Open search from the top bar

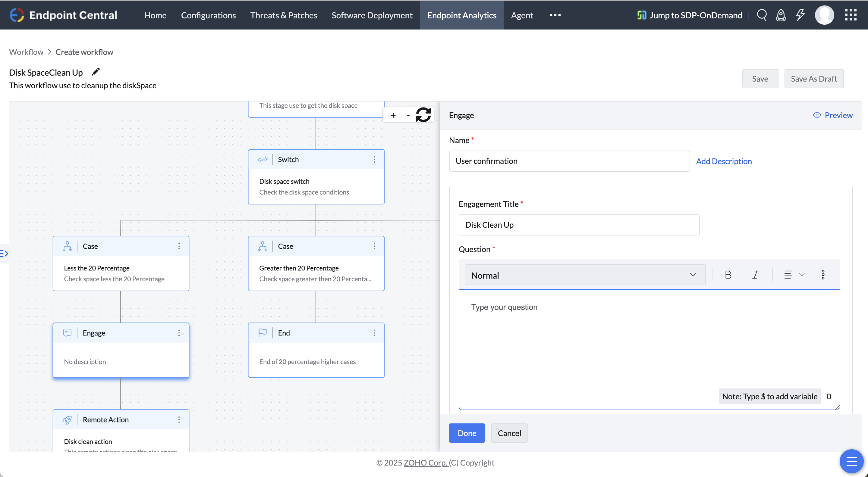(762, 15)
